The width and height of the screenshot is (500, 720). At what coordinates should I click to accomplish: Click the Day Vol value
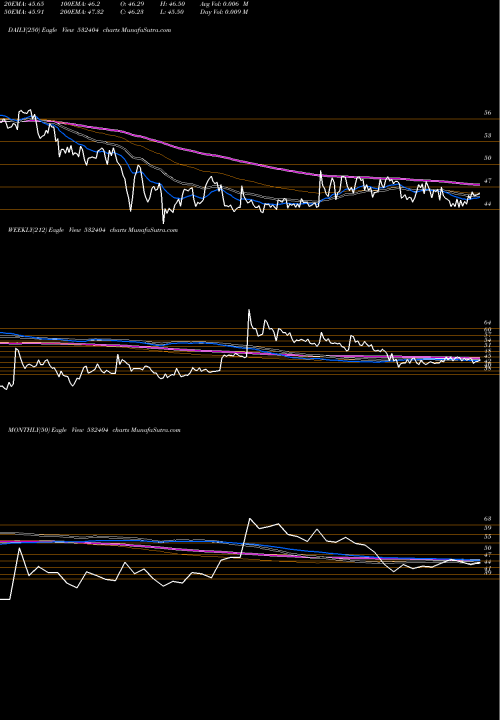click(x=224, y=12)
